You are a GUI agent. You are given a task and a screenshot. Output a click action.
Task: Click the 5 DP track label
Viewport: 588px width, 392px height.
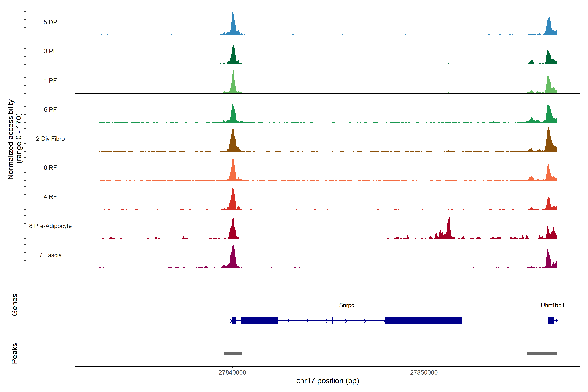point(50,22)
